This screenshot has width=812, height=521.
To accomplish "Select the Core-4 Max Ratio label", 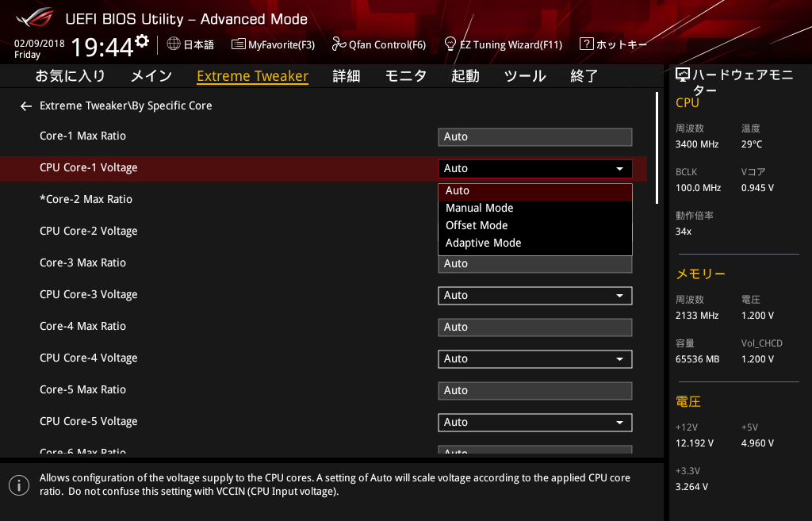I will 82,326.
